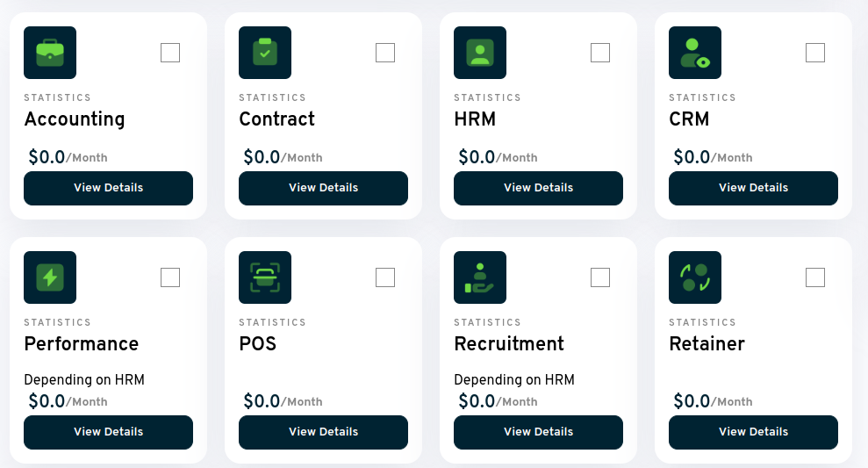Viewport: 868px width, 468px height.
Task: Click the Contract clipboard icon
Action: [265, 53]
